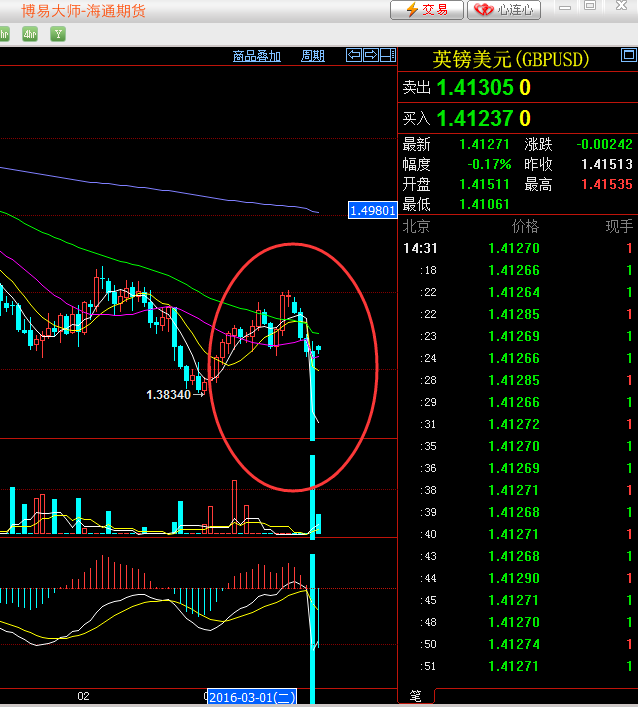The image size is (638, 707).
Task: Click the 价格 column header
Action: coord(524,227)
